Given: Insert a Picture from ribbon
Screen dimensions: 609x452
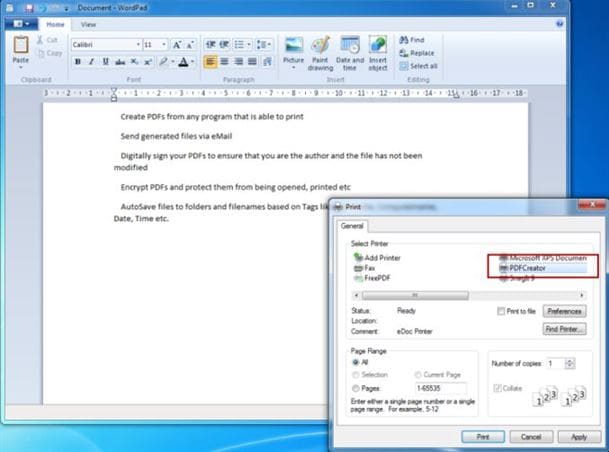Looking at the screenshot, I should click(294, 54).
